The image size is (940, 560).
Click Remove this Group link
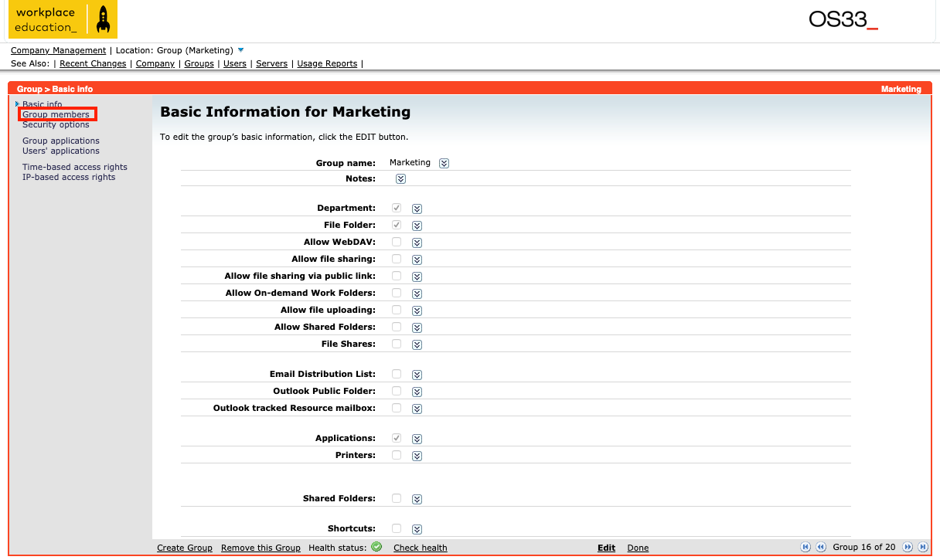click(x=261, y=548)
